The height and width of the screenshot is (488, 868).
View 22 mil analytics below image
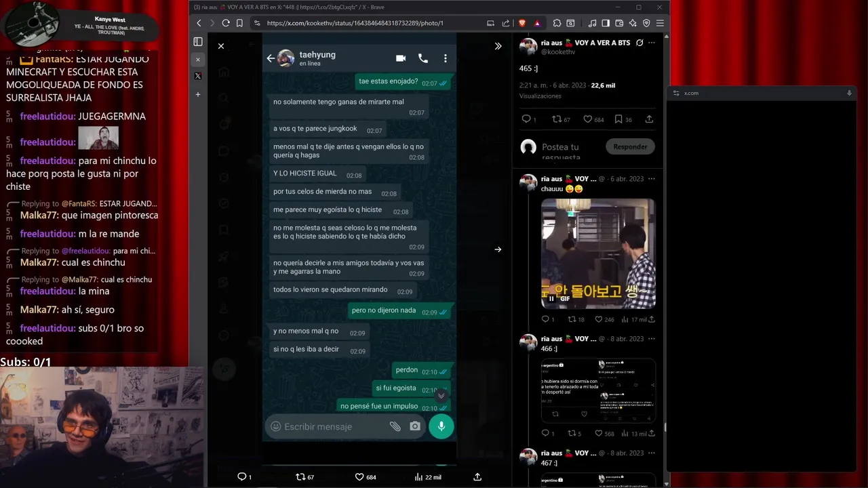pos(428,477)
